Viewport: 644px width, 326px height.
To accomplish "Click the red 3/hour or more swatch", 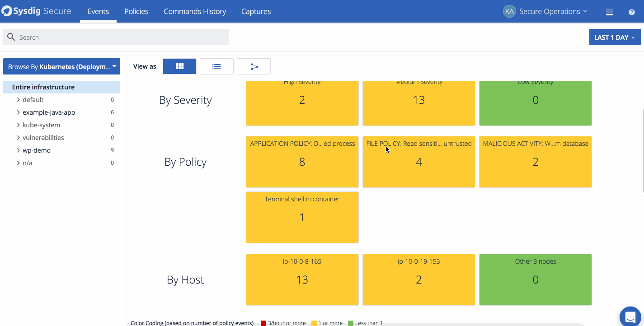I will [x=263, y=323].
